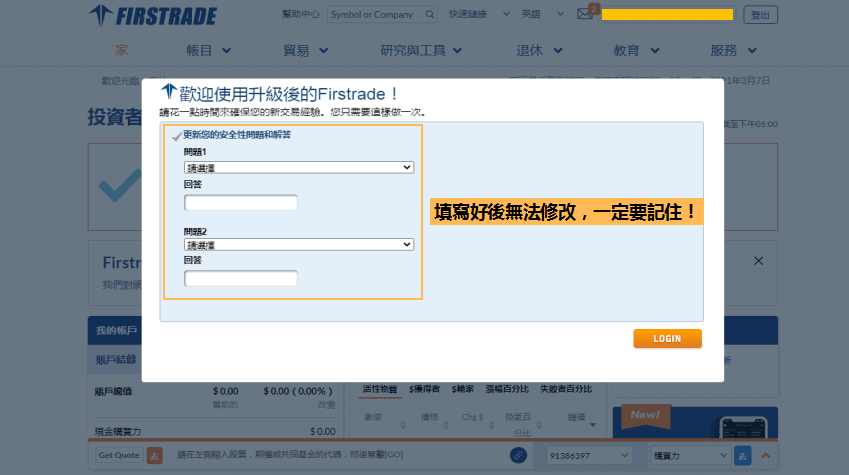Click the search magnifier icon in symbol box
The width and height of the screenshot is (849, 475).
pos(429,15)
